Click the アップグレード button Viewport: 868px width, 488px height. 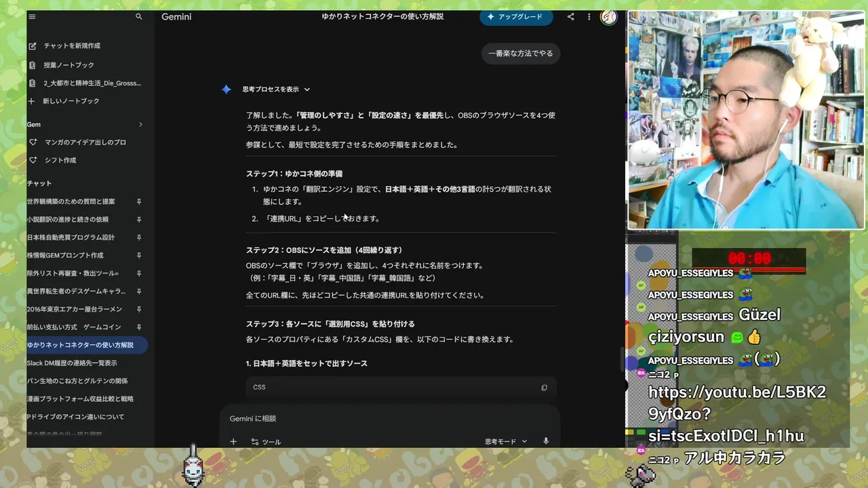(516, 17)
